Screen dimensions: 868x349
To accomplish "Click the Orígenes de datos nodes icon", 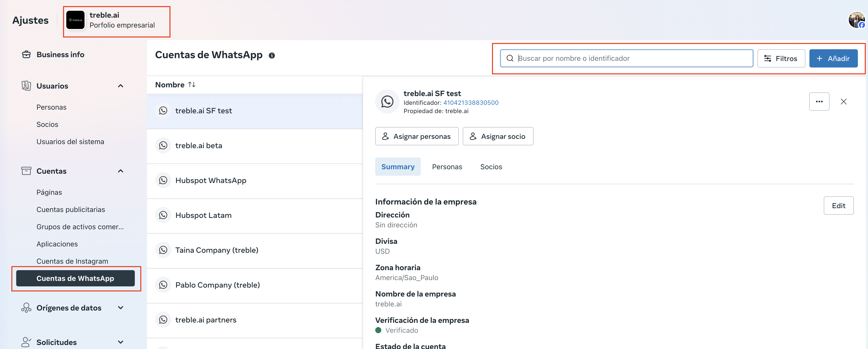I will coord(26,308).
